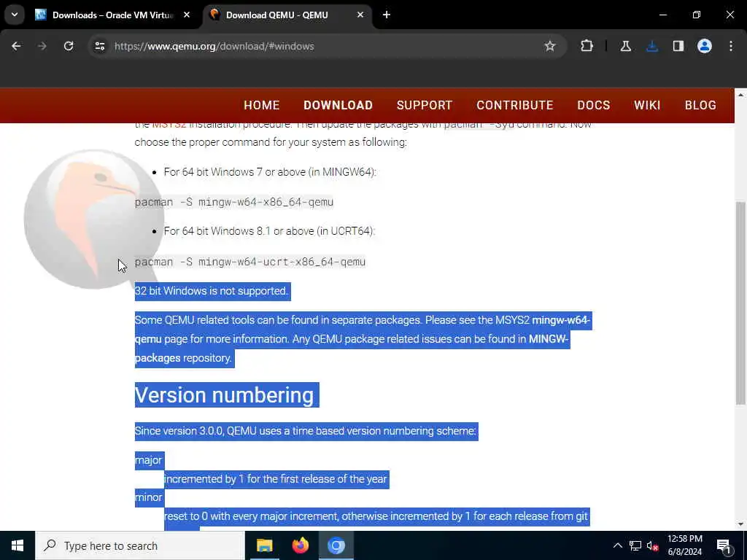Click '32 bit Windows is not supported' text
This screenshot has width=747, height=560.
(212, 291)
